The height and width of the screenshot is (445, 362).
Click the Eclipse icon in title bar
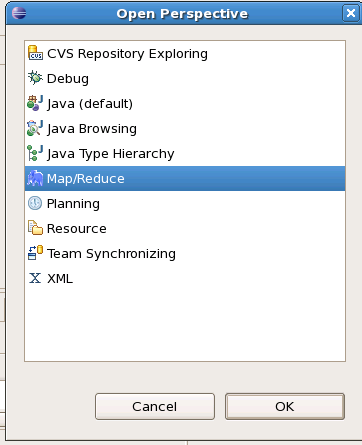pyautogui.click(x=19, y=13)
